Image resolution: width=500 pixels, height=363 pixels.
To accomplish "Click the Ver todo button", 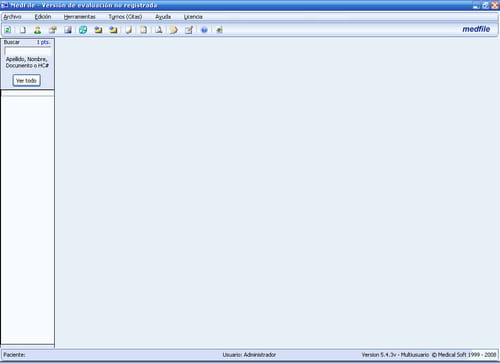I will 27,80.
